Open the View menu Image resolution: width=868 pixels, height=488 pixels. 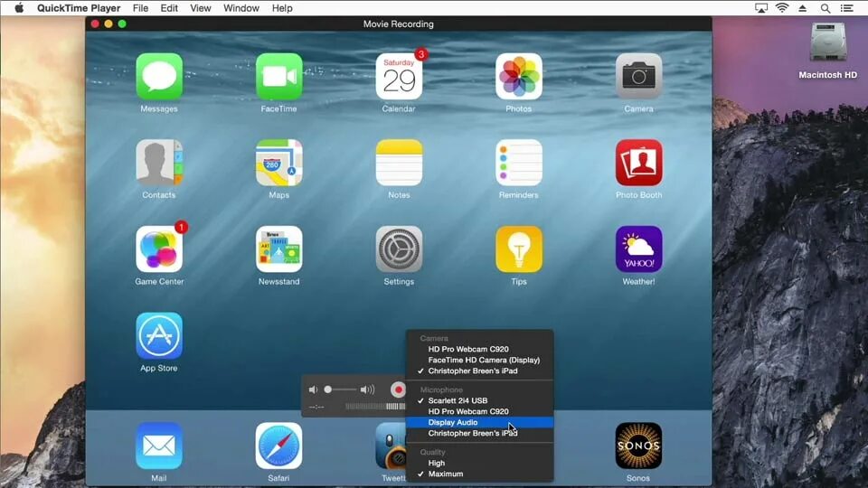pos(201,8)
